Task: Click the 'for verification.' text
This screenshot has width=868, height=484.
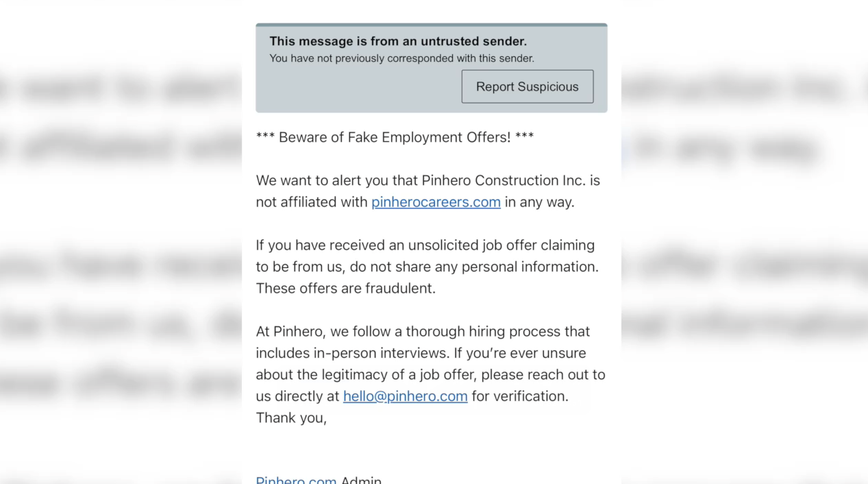Action: 520,396
